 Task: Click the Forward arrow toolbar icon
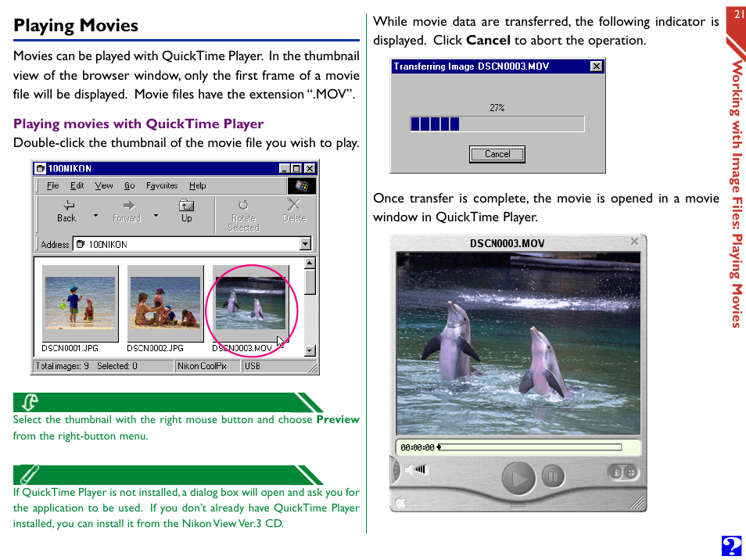click(x=128, y=205)
